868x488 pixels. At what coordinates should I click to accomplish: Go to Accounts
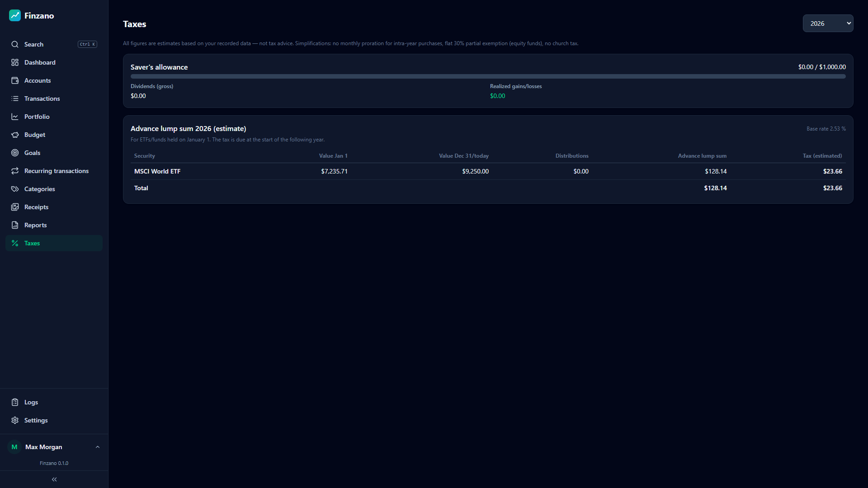pos(54,80)
